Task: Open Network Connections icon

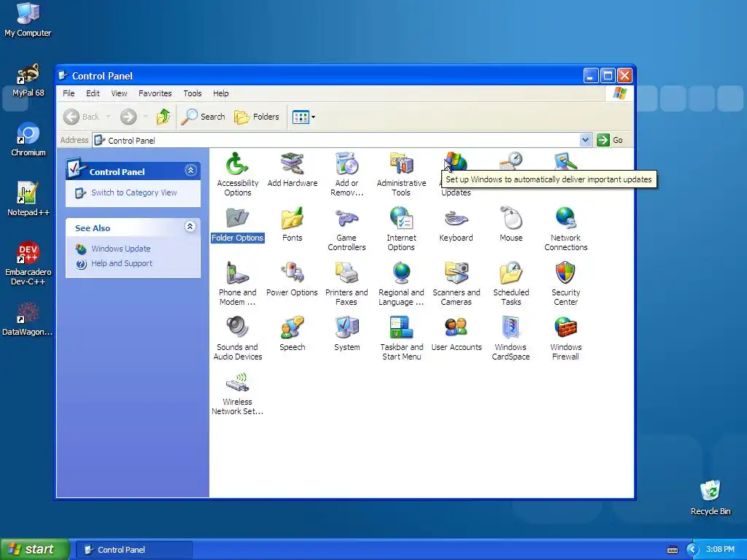Action: [x=565, y=219]
